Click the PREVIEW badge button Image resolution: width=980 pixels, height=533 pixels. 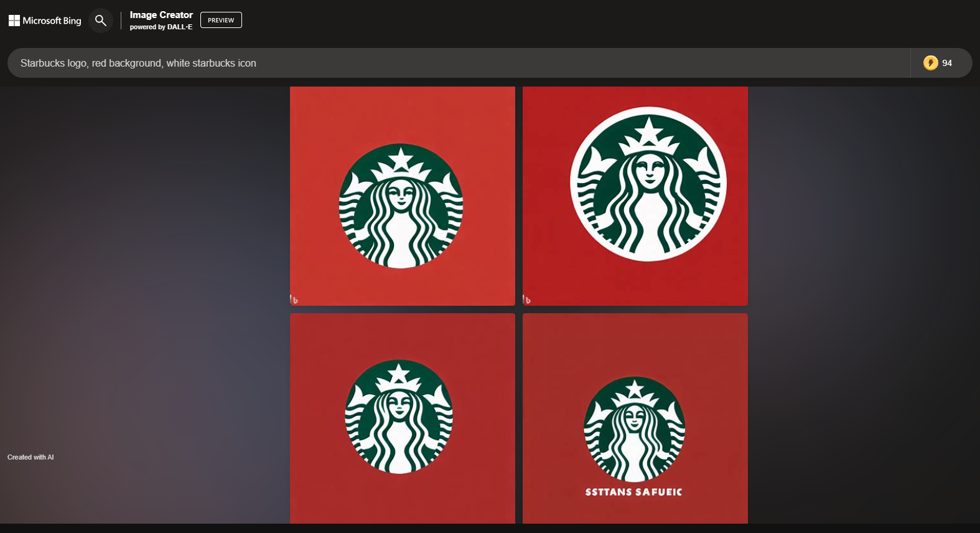coord(221,20)
